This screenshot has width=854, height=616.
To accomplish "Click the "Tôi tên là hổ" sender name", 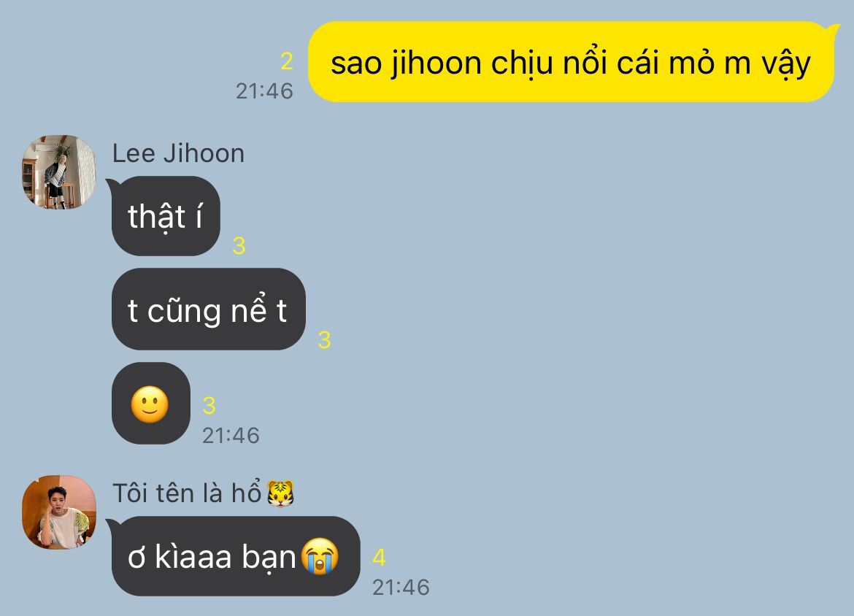I will (x=187, y=493).
